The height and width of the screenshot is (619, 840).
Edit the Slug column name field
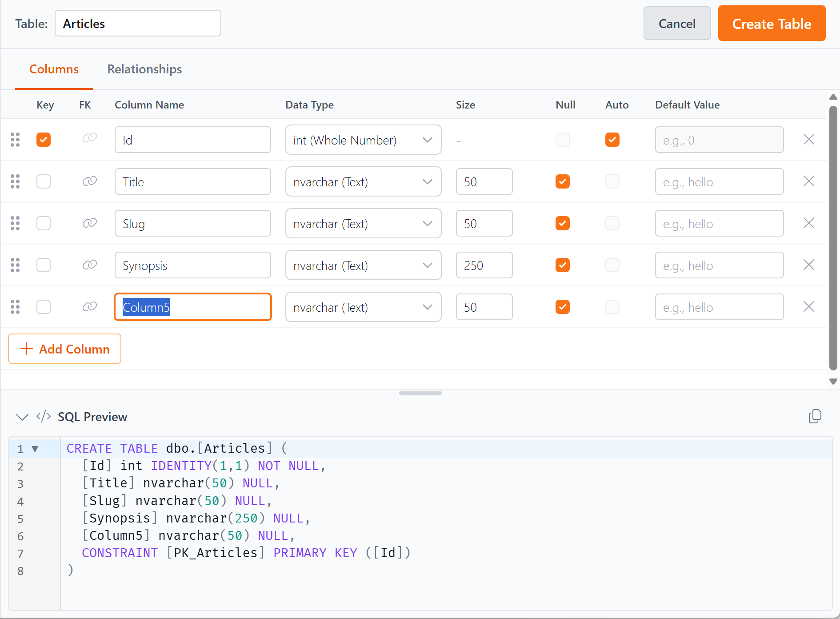(x=193, y=223)
